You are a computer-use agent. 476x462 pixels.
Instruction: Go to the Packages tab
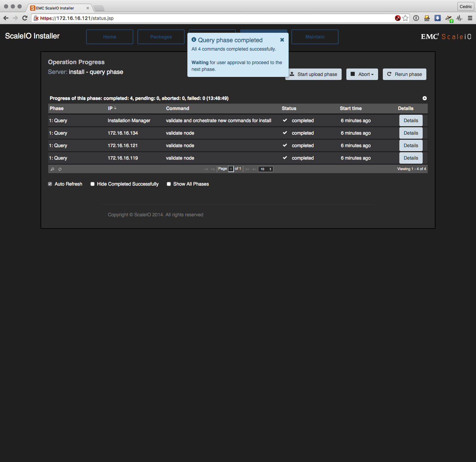point(161,37)
